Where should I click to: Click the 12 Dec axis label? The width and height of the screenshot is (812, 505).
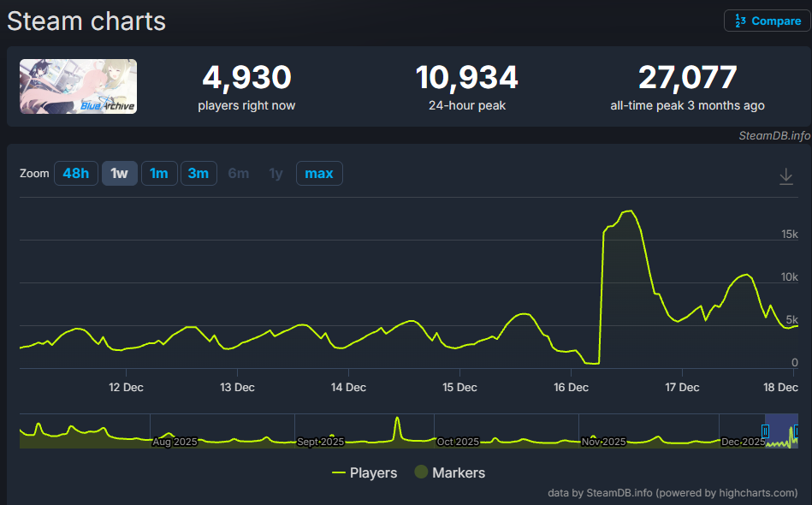pyautogui.click(x=126, y=388)
